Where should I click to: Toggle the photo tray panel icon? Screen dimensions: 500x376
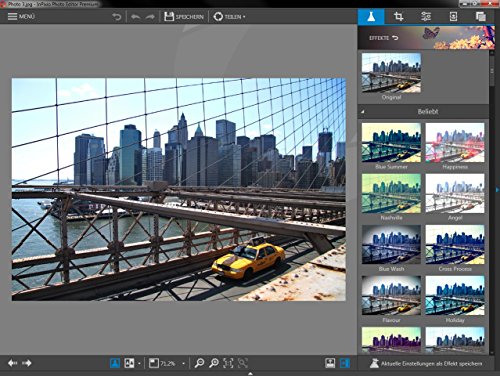point(330,363)
